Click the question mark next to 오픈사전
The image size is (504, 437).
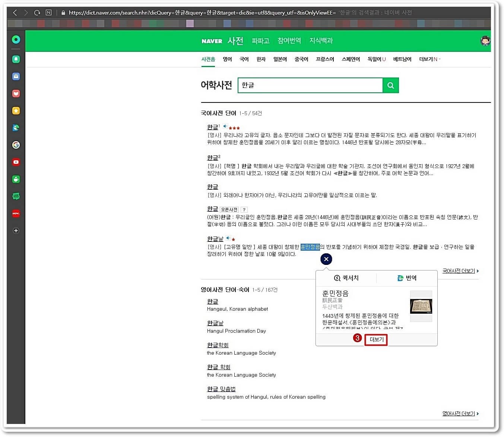(244, 210)
